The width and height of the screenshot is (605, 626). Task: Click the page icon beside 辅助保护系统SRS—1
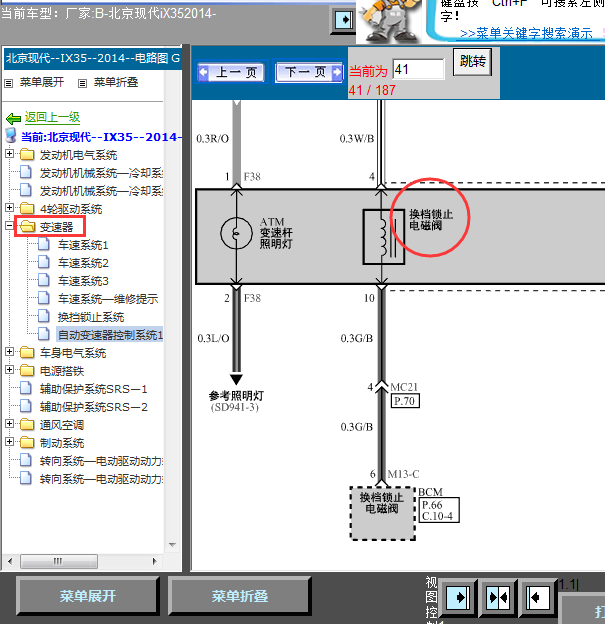click(26, 388)
